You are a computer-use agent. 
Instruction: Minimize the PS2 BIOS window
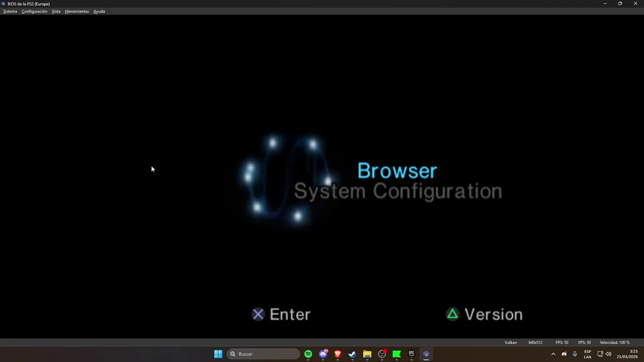coord(605,4)
